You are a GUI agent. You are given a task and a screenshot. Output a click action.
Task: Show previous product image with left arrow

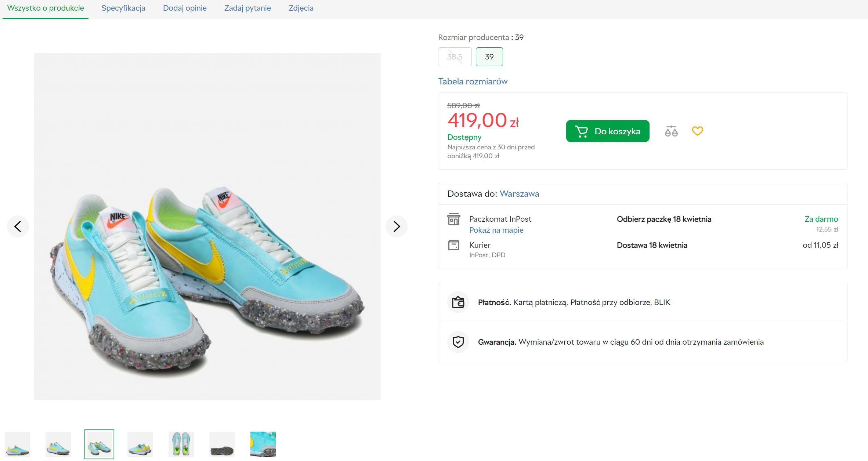click(18, 226)
